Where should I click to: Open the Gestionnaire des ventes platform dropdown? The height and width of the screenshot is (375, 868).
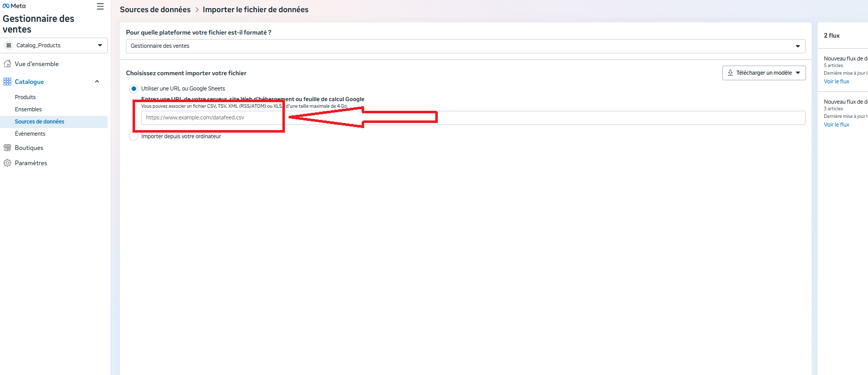[465, 46]
